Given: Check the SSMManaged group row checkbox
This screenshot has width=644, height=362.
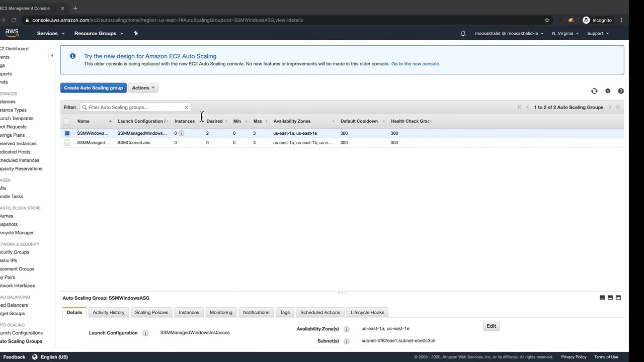Looking at the screenshot, I should tap(67, 143).
